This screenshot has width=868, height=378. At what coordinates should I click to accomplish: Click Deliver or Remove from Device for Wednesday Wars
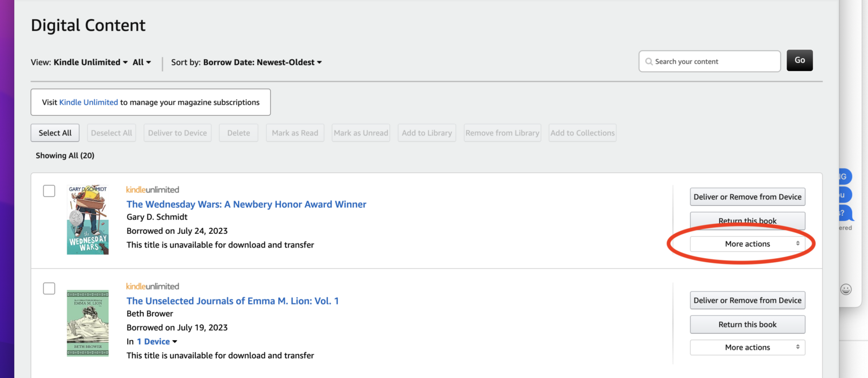pos(748,197)
